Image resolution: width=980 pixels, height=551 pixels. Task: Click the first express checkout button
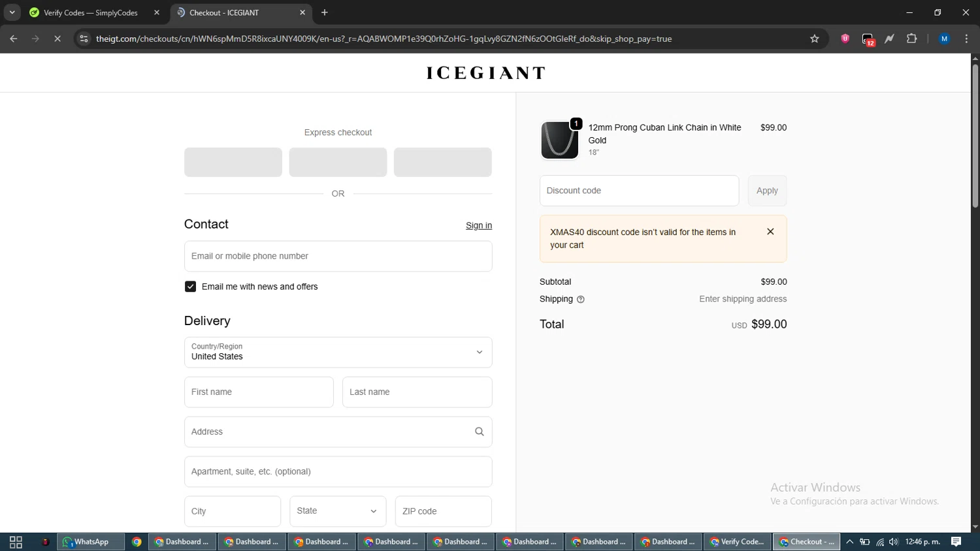click(x=233, y=162)
